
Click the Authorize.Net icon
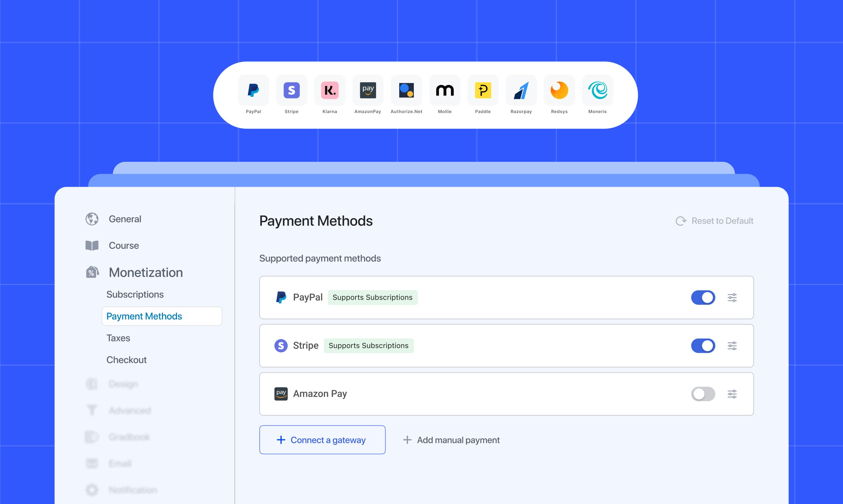click(406, 90)
